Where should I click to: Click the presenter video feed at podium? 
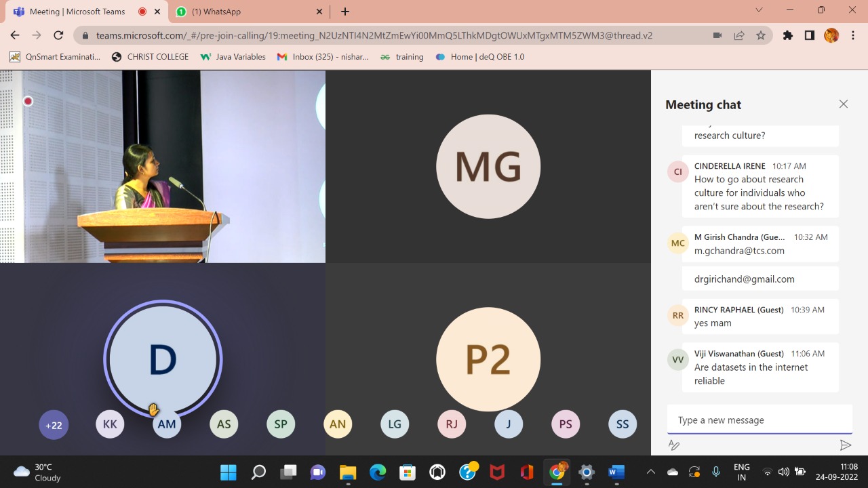(163, 166)
